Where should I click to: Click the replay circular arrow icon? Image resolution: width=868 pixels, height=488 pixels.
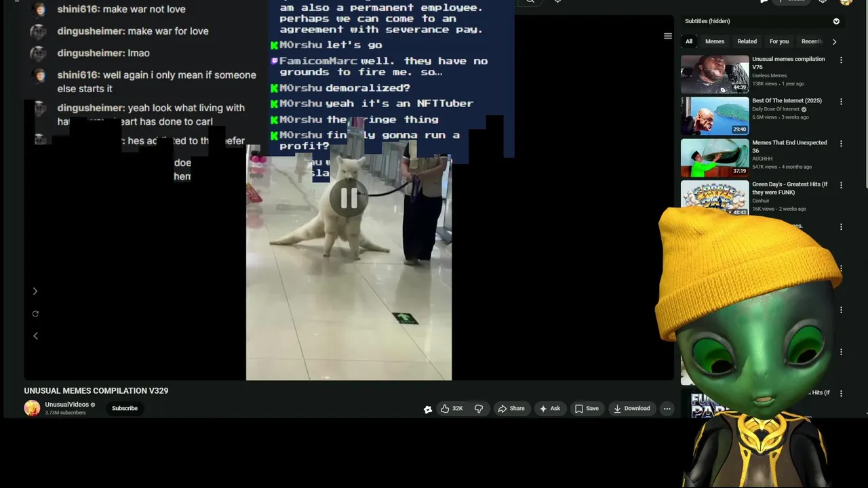(35, 314)
